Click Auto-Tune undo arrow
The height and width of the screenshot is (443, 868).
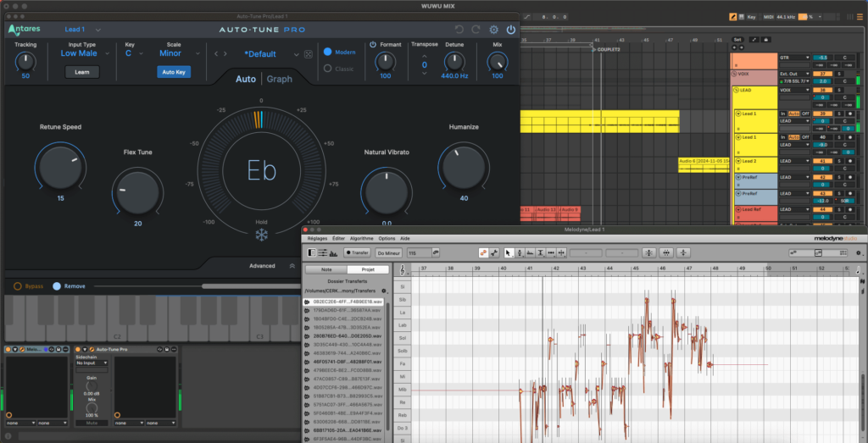(x=459, y=30)
